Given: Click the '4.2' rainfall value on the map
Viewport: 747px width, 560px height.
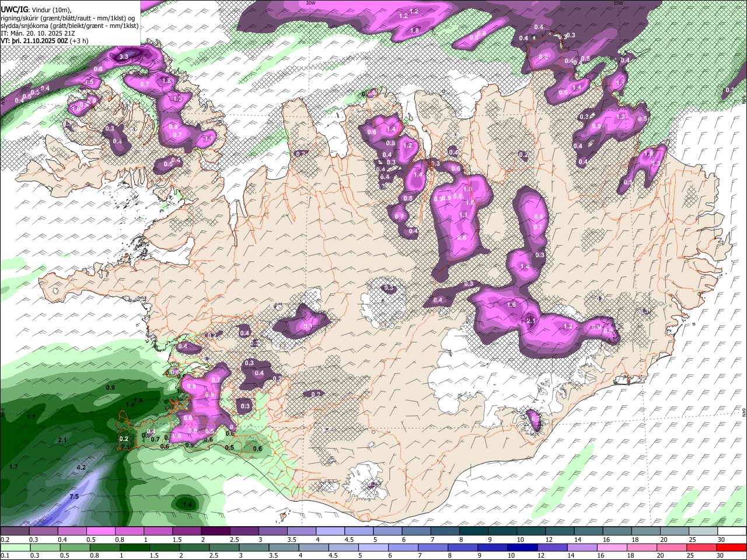Looking at the screenshot, I should click(81, 467).
